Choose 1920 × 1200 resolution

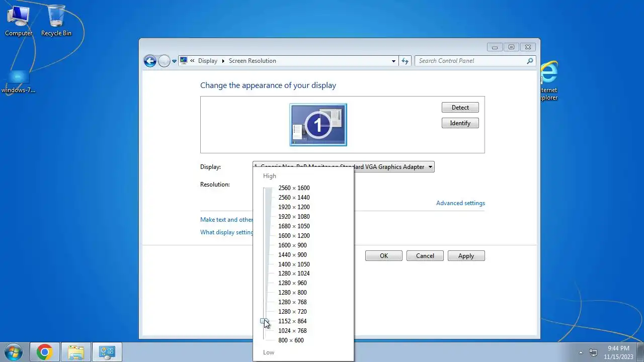click(x=294, y=207)
